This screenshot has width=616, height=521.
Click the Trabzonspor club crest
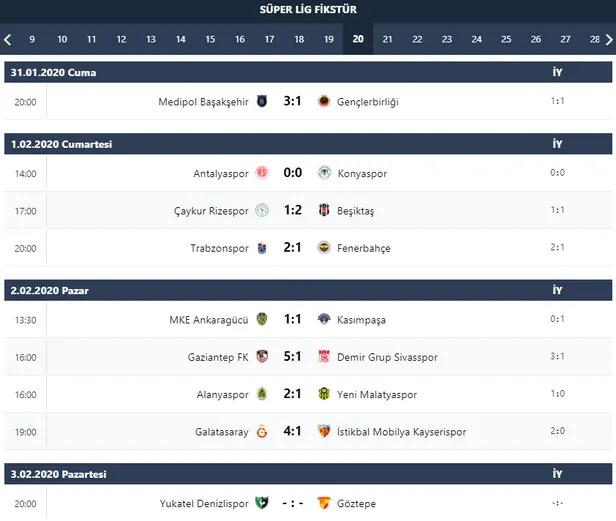pos(263,247)
